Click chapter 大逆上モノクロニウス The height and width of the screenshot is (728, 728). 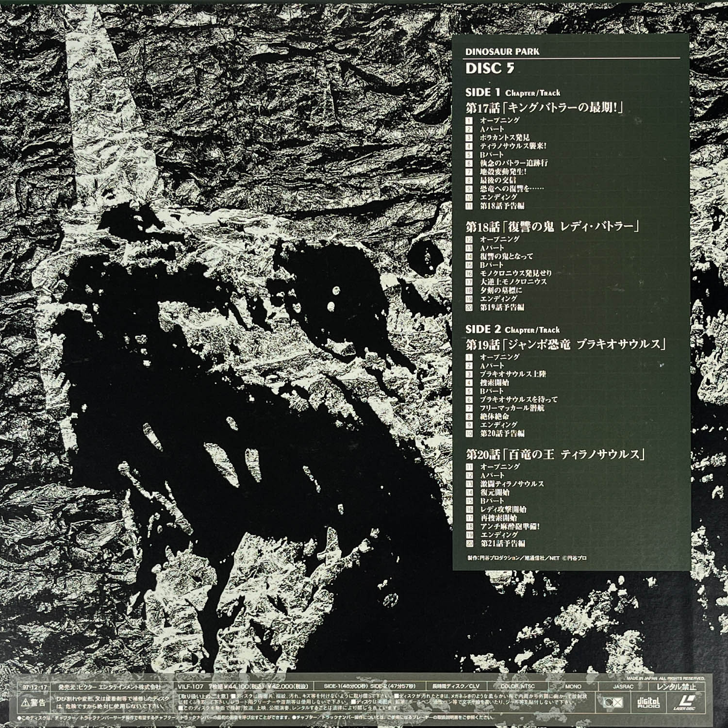[x=513, y=281]
